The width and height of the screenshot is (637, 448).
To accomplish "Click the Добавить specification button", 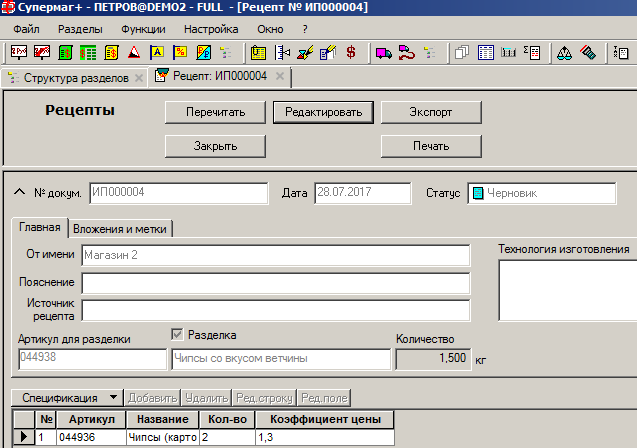I will tap(153, 398).
